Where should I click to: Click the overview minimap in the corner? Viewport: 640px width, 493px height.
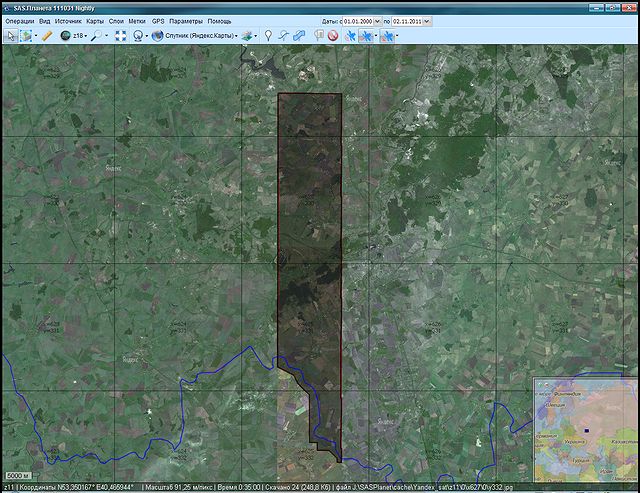586,428
